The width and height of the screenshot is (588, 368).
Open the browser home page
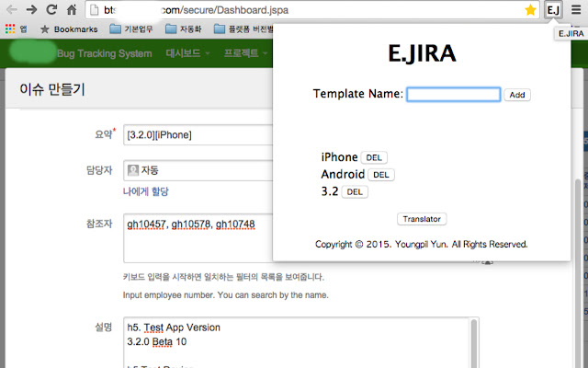(x=72, y=10)
